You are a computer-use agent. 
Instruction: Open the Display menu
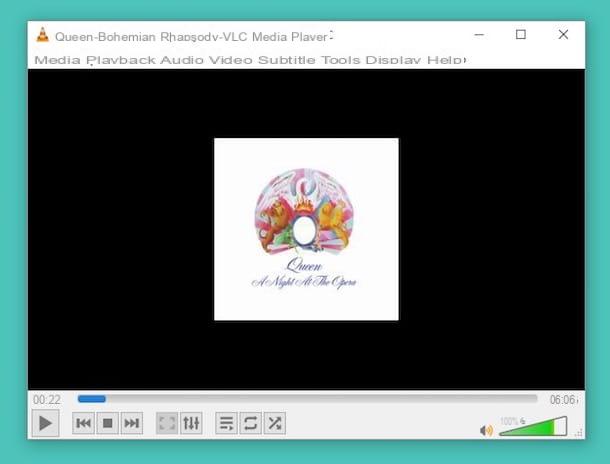click(393, 60)
